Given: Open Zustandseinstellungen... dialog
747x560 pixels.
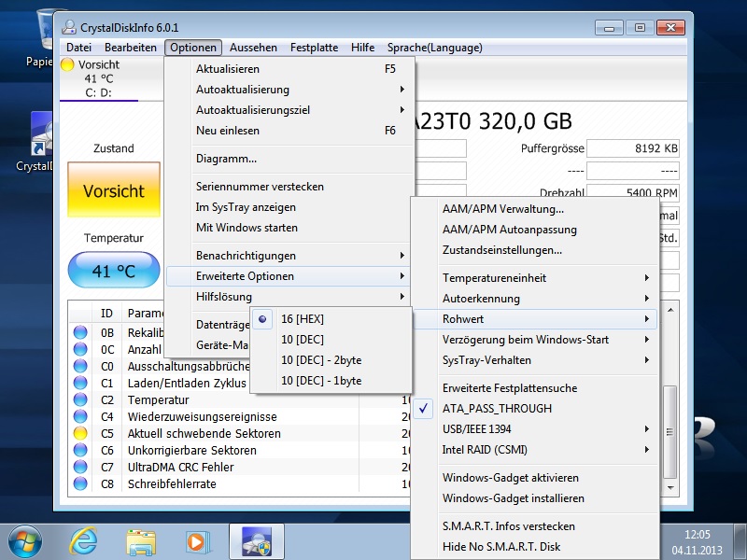Looking at the screenshot, I should (x=535, y=250).
